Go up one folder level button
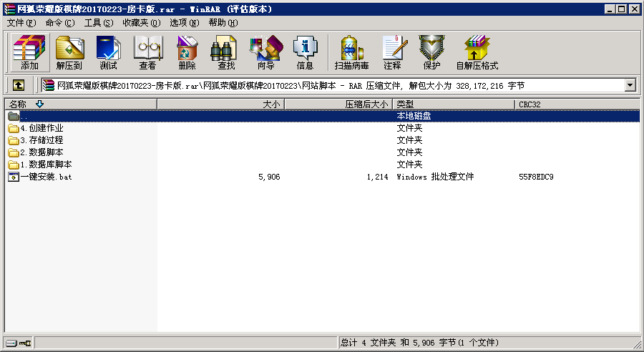Screen dimensions: 644x352 19,85
